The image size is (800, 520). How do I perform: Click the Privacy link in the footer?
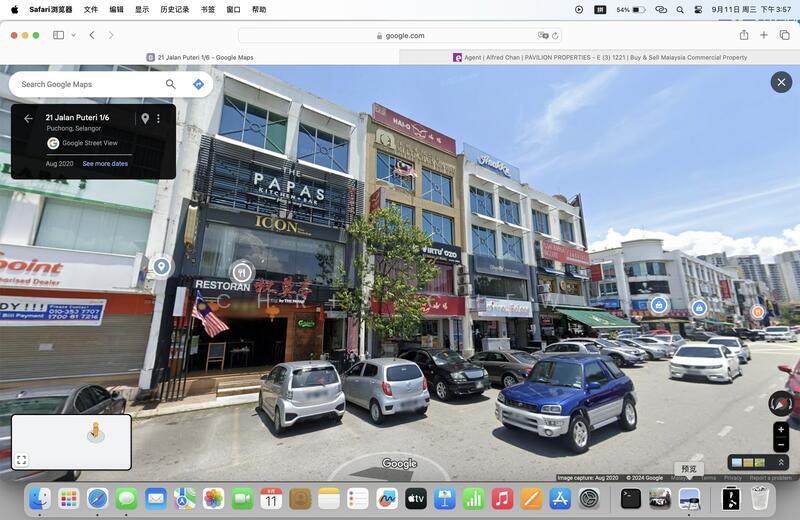tap(733, 478)
